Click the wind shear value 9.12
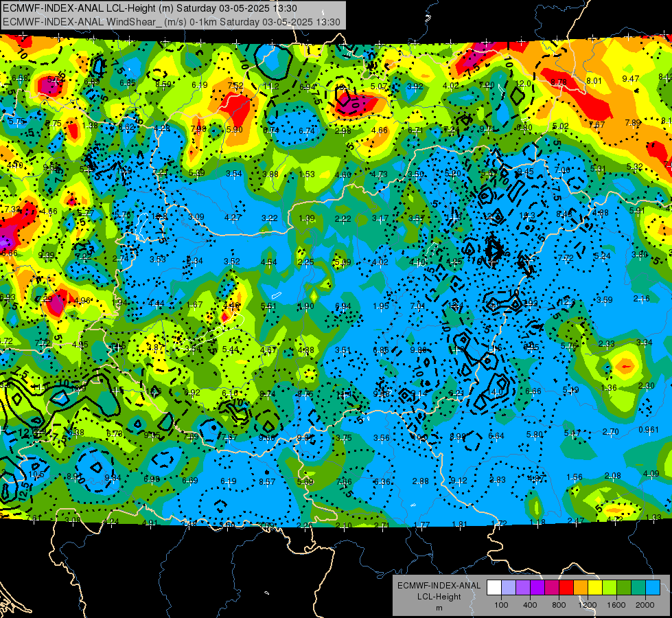This screenshot has height=618, width=672. (x=459, y=481)
